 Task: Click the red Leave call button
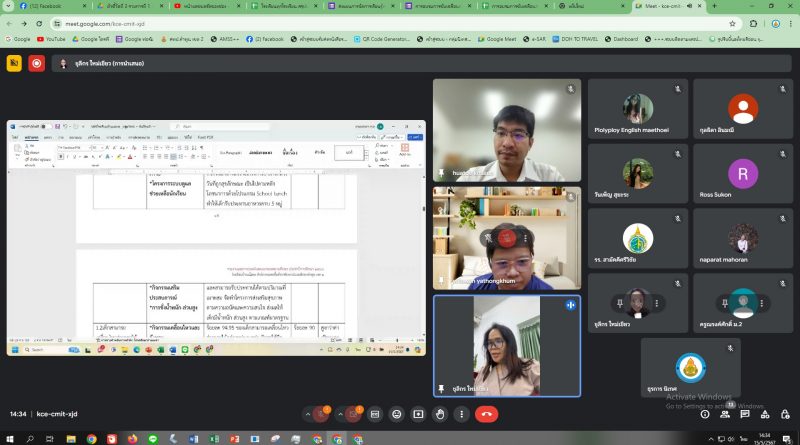coord(487,413)
